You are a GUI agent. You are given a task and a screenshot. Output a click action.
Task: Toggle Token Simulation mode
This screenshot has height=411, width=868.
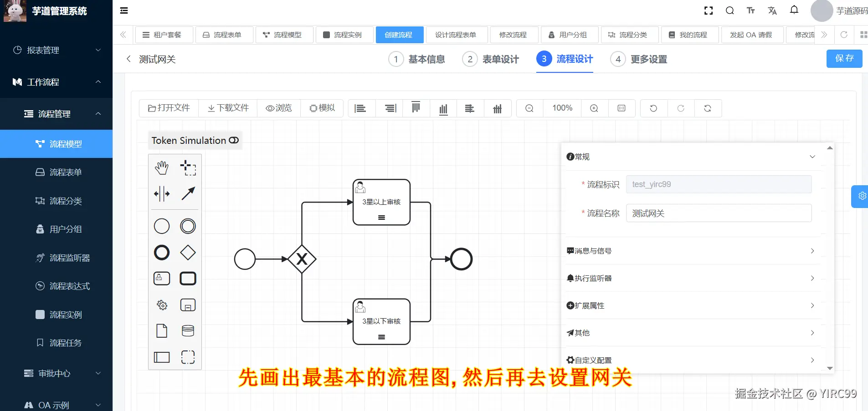pos(233,140)
